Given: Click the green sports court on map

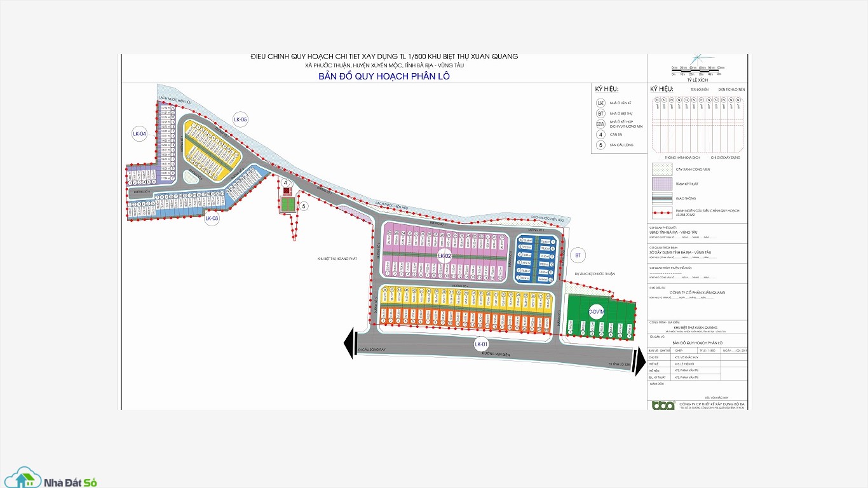Looking at the screenshot, I should (287, 205).
